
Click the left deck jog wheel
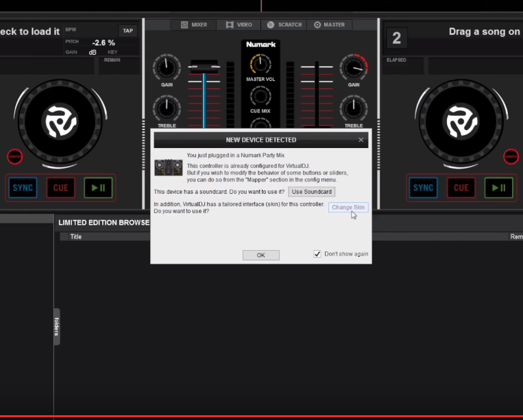[x=60, y=122]
